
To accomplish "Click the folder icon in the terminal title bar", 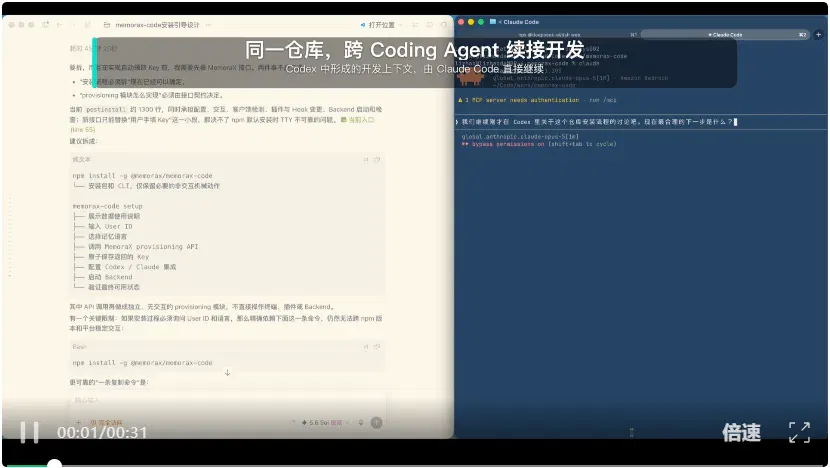I will [493, 22].
